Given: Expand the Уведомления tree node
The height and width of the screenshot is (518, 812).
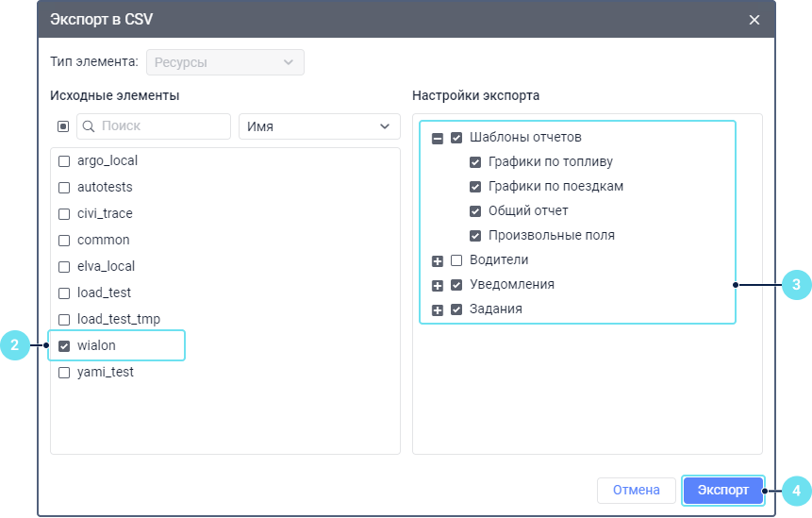Looking at the screenshot, I should tap(438, 285).
